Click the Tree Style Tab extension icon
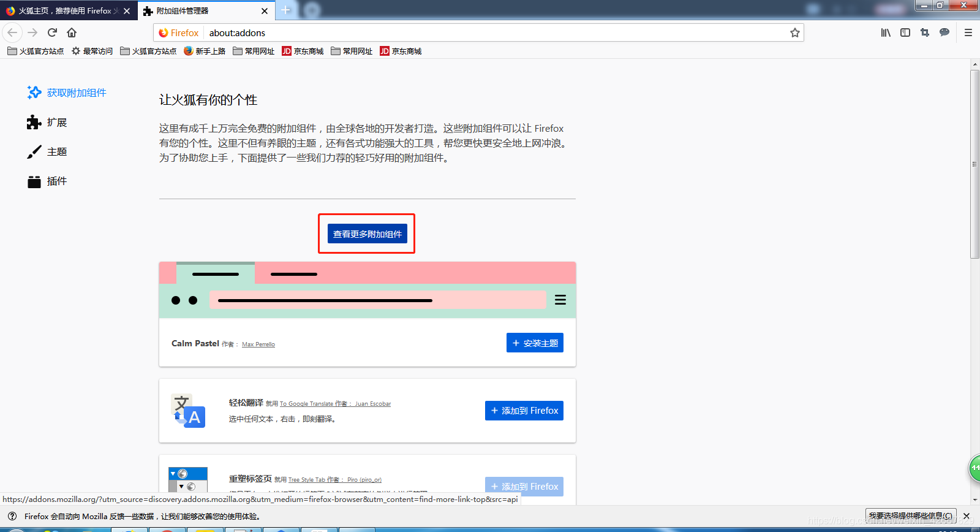 [188, 480]
